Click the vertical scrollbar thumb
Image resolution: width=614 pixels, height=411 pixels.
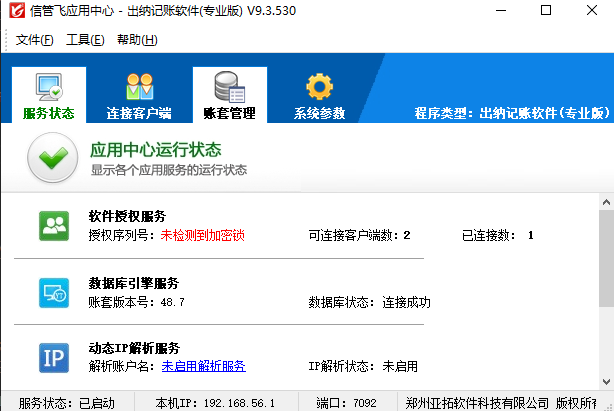pos(606,260)
